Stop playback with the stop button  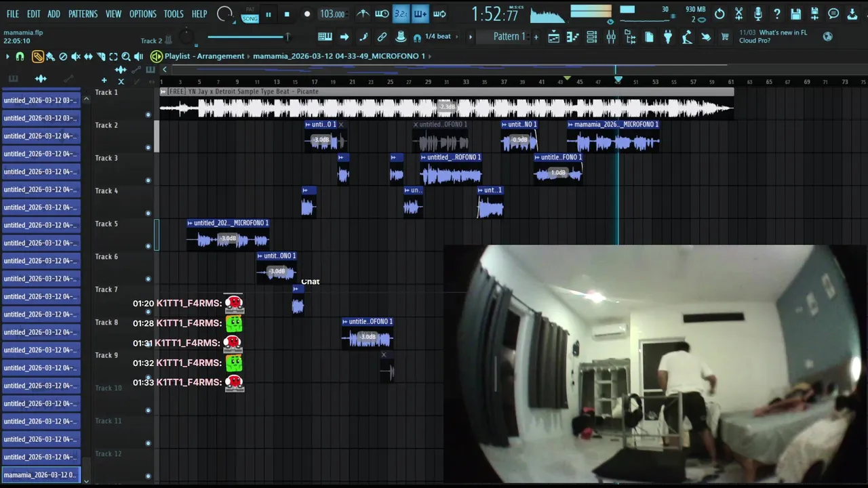[287, 14]
